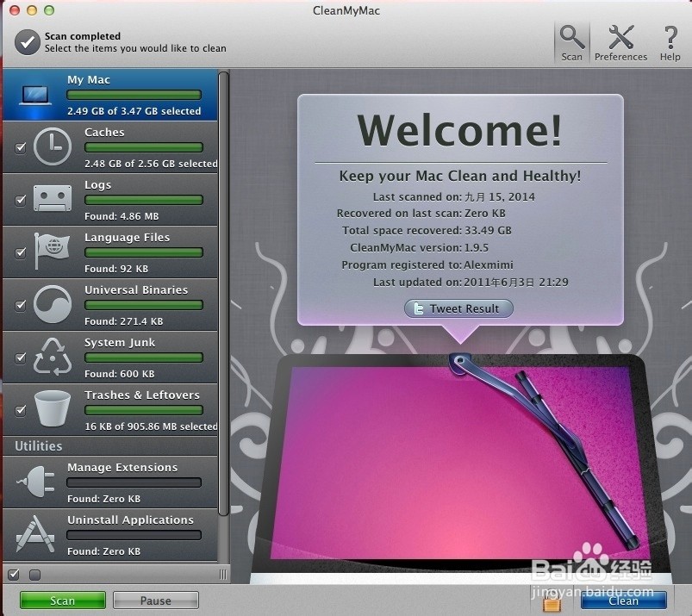Click the 'Found: 271.4 KB' Universal Binaries value
Screen dimensions: 692x616
tap(123, 321)
